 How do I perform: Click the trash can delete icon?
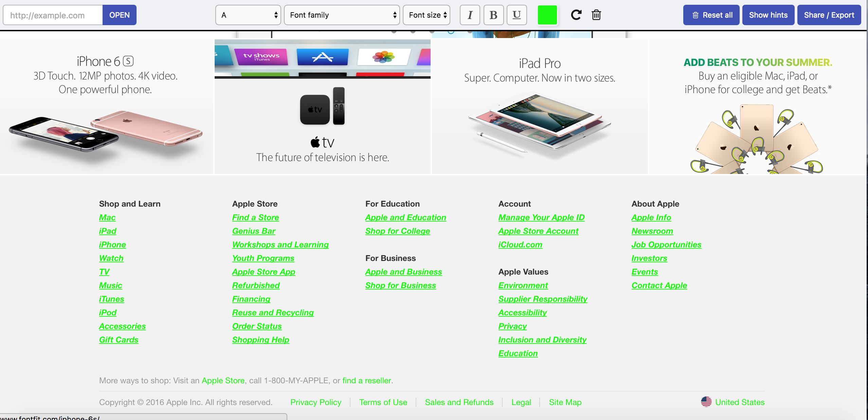(596, 15)
